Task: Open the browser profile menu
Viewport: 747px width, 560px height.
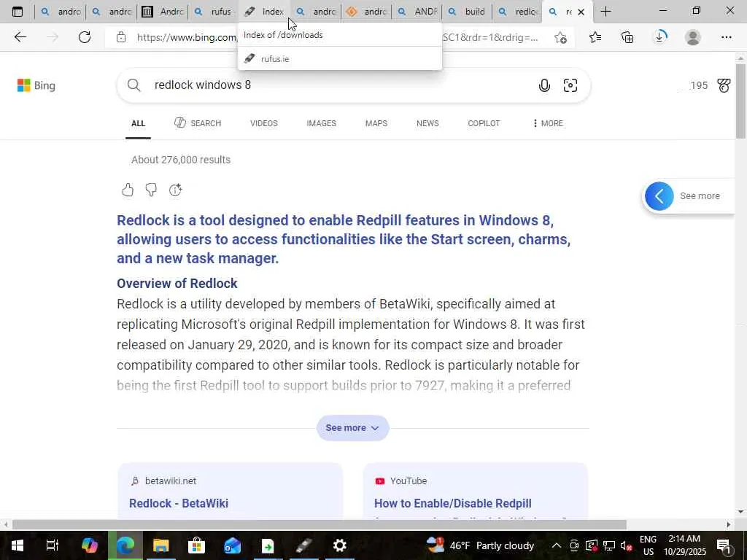Action: tap(693, 37)
